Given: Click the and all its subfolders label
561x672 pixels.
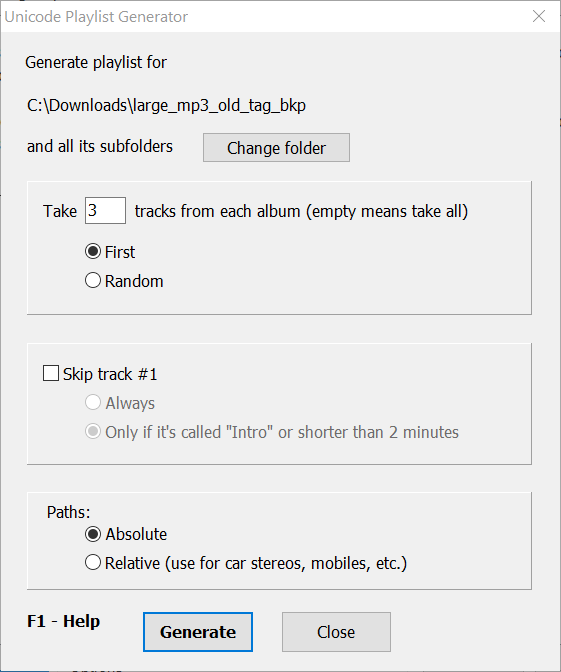Looking at the screenshot, I should click(x=100, y=147).
